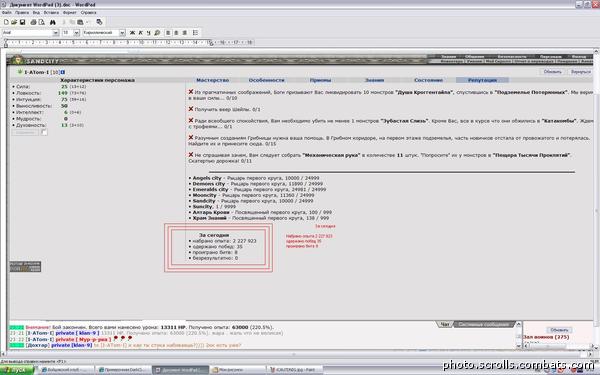The width and height of the screenshot is (600, 375).
Task: Open the Файл menu
Action: point(7,13)
